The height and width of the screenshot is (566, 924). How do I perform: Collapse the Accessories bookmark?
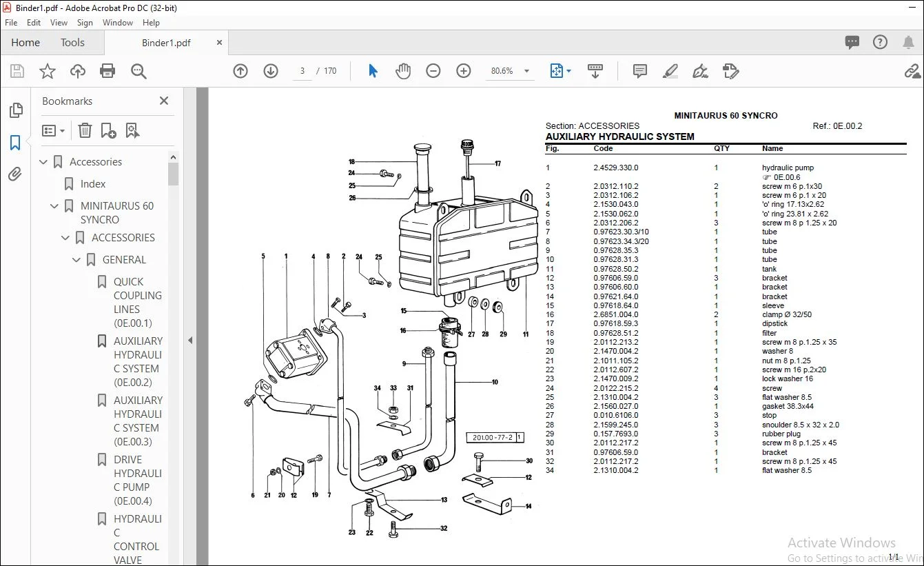click(44, 162)
